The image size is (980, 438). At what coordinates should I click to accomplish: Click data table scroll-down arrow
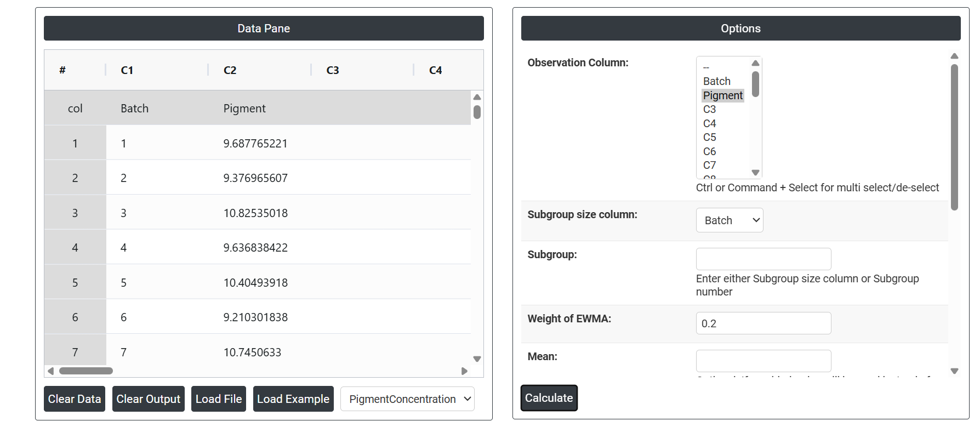click(477, 359)
